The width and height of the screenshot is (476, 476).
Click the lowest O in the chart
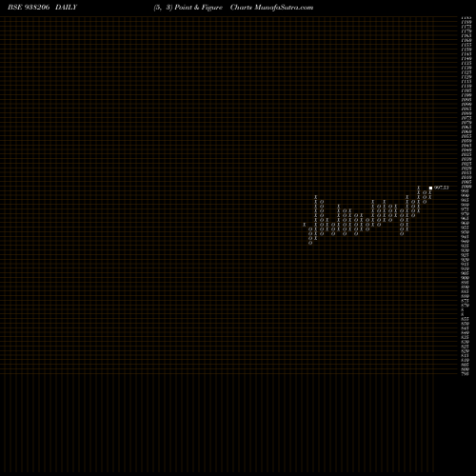click(x=310, y=243)
